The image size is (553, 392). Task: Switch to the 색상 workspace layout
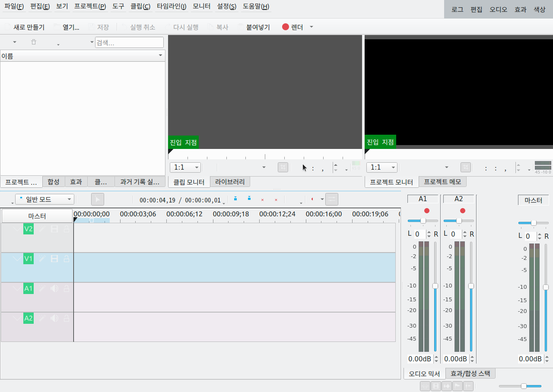click(540, 9)
